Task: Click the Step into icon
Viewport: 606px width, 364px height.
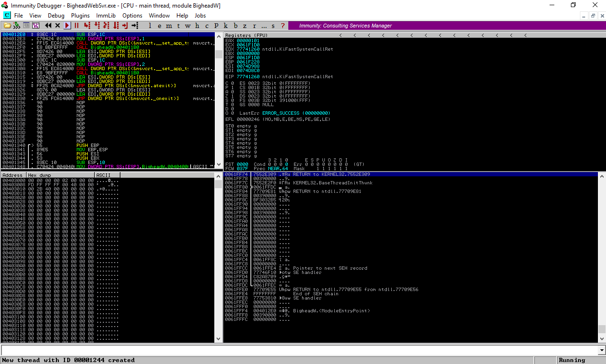Action: (x=87, y=26)
